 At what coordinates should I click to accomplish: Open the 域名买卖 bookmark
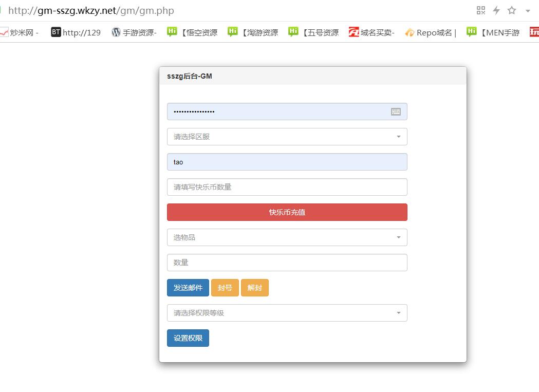pos(371,32)
